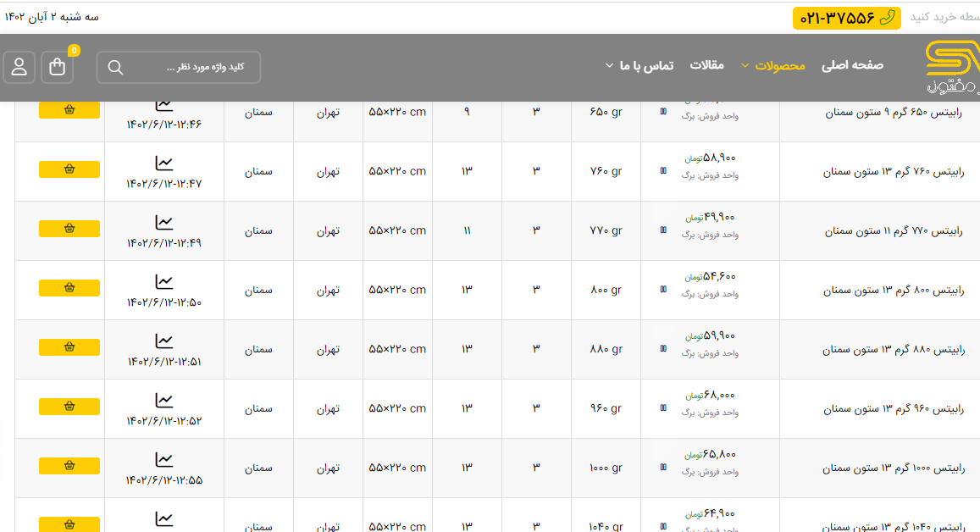View price chart icon for 800 gr row
Screen dimensions: 980x532
163,281
